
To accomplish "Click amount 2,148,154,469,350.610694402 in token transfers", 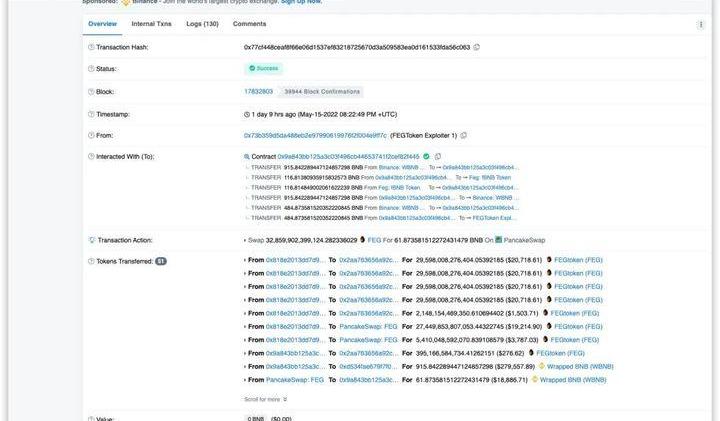I will (x=460, y=313).
